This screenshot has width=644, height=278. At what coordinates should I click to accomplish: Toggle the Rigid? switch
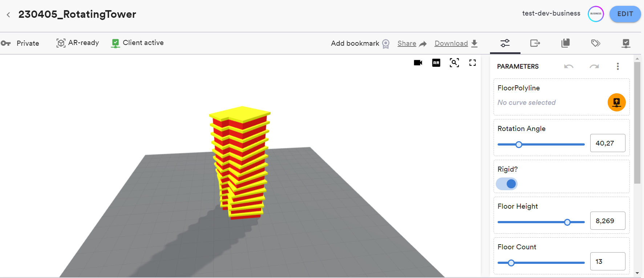pos(507,184)
